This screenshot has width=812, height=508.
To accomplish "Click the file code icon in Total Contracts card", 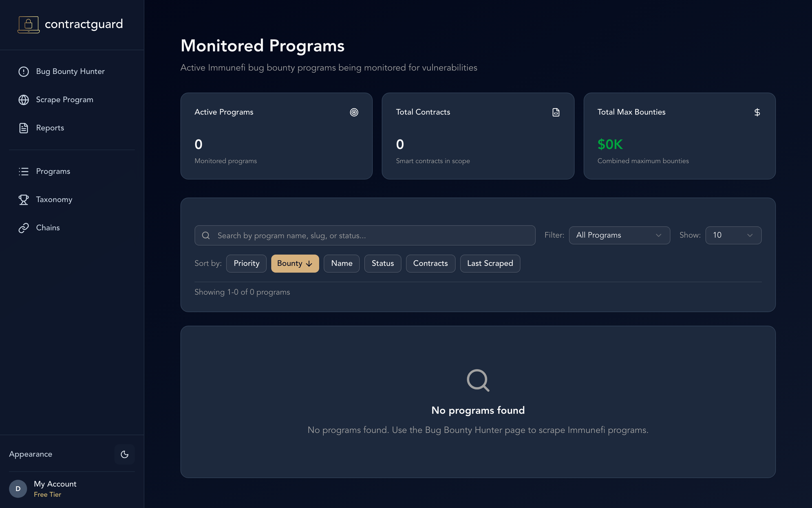I will (556, 112).
